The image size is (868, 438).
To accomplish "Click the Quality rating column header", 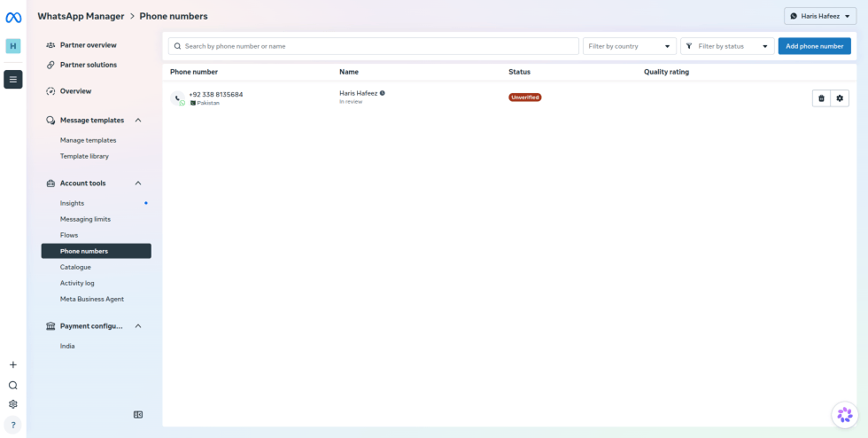I will point(666,72).
